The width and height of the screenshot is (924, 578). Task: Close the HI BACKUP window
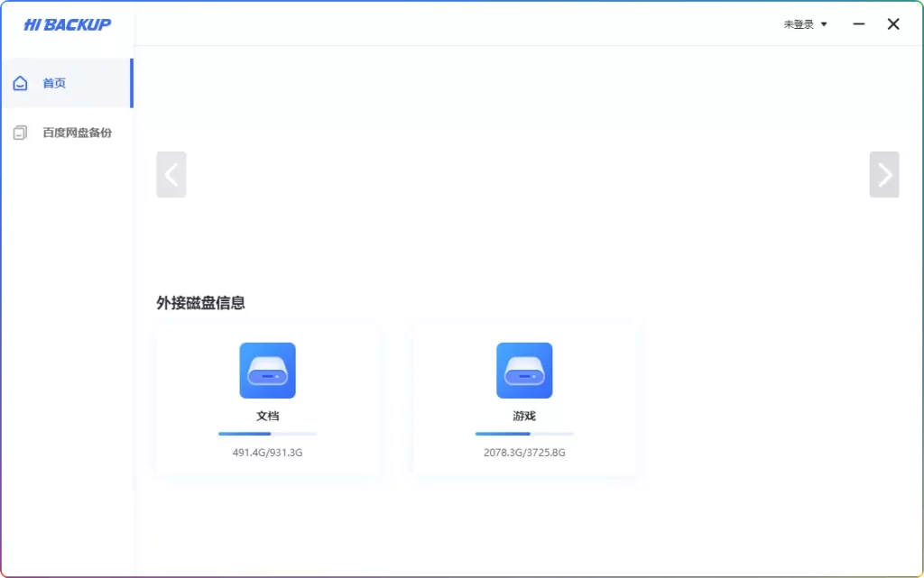pos(893,24)
